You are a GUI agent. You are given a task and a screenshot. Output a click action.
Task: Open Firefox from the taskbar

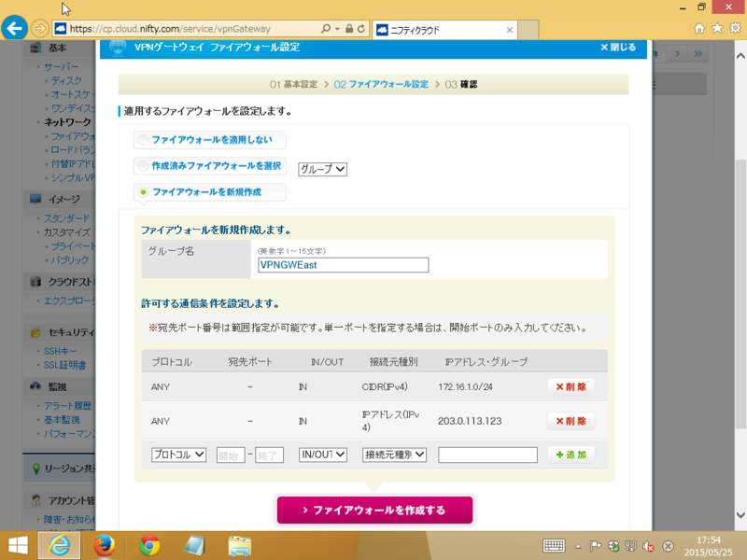click(x=104, y=544)
